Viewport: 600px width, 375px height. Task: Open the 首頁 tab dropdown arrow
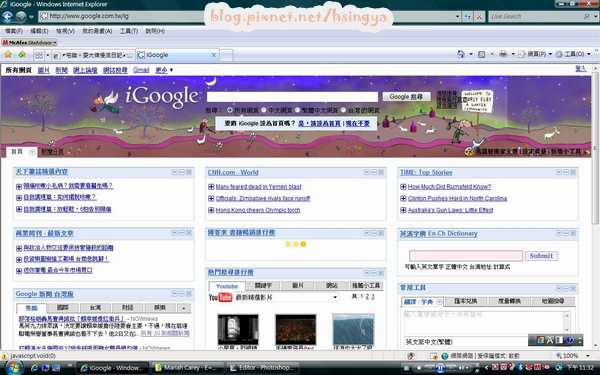(x=32, y=152)
